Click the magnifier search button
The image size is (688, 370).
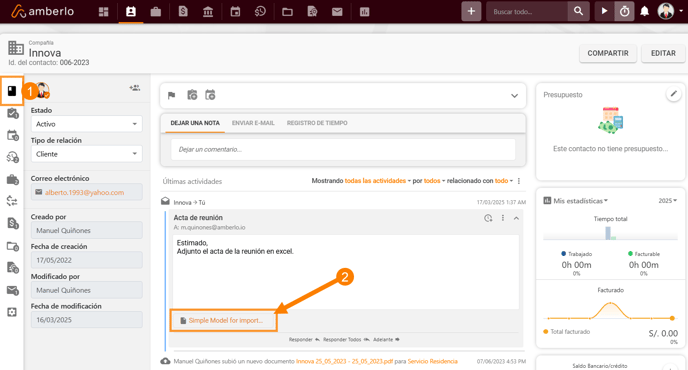pos(578,11)
